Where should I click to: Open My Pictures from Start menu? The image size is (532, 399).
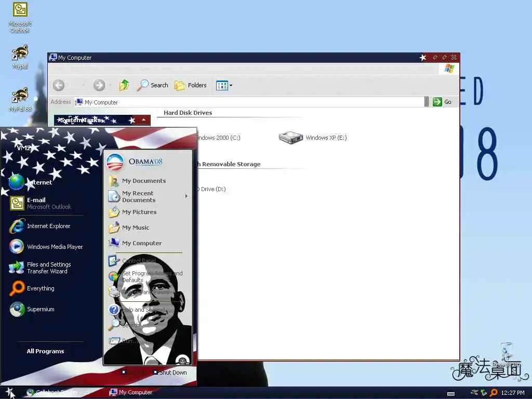(132, 212)
